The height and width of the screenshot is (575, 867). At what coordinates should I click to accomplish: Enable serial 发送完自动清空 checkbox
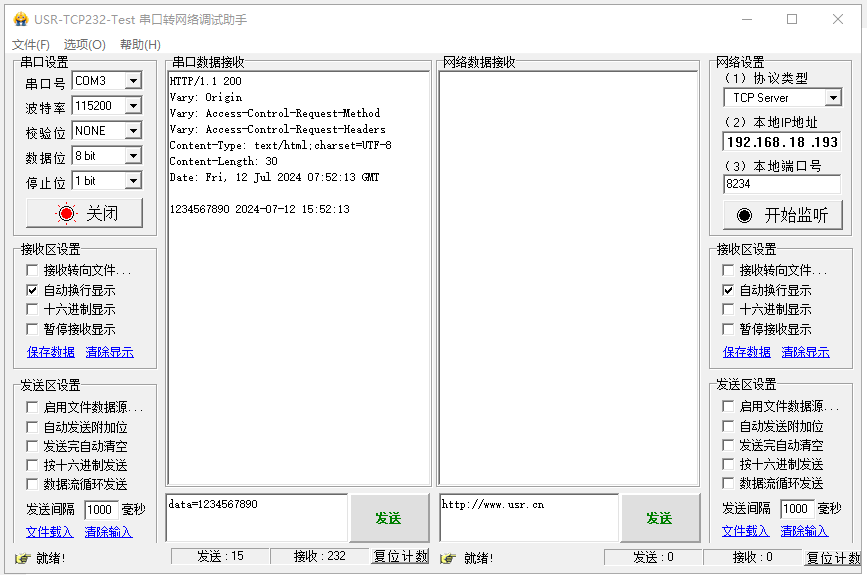pyautogui.click(x=32, y=446)
